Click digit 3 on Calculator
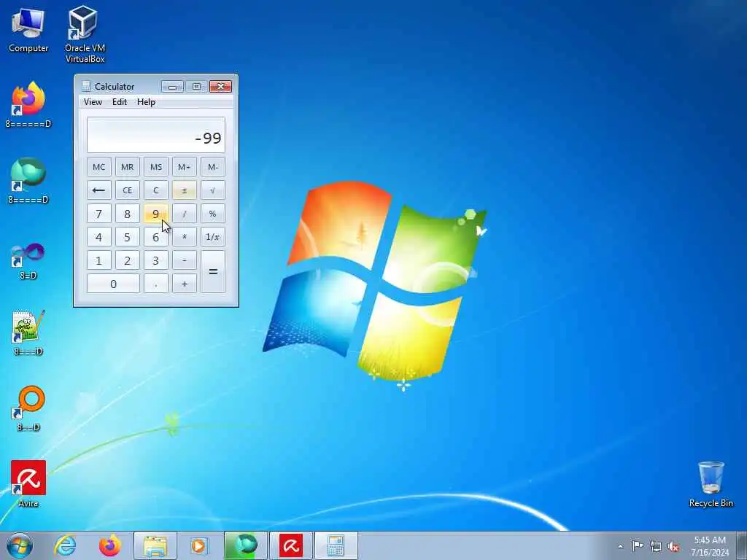This screenshot has height=560, width=747. point(156,260)
